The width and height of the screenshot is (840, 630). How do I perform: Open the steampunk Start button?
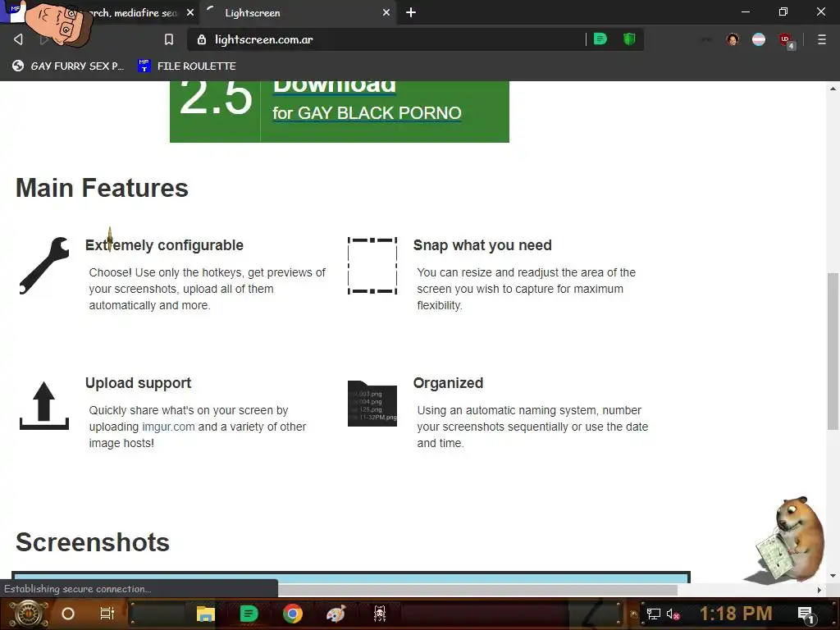(x=28, y=614)
